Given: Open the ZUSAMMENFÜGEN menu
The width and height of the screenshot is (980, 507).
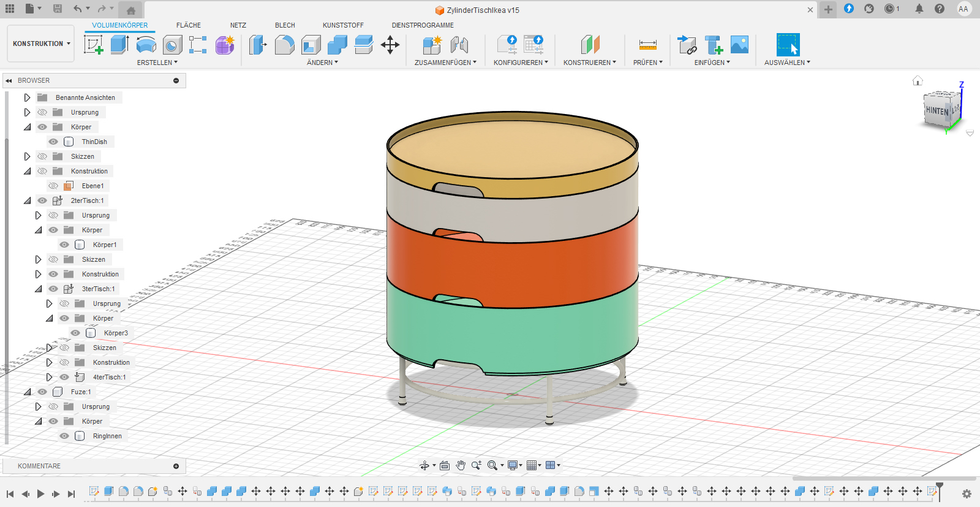Looking at the screenshot, I should pos(445,63).
